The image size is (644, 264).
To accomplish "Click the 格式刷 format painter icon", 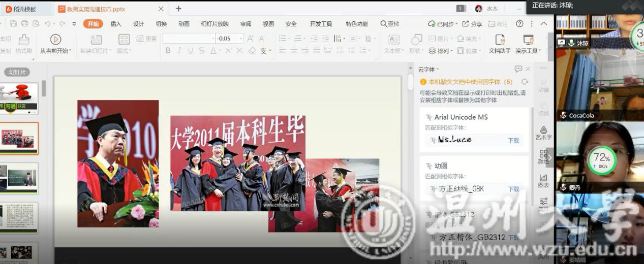I will pos(24,40).
